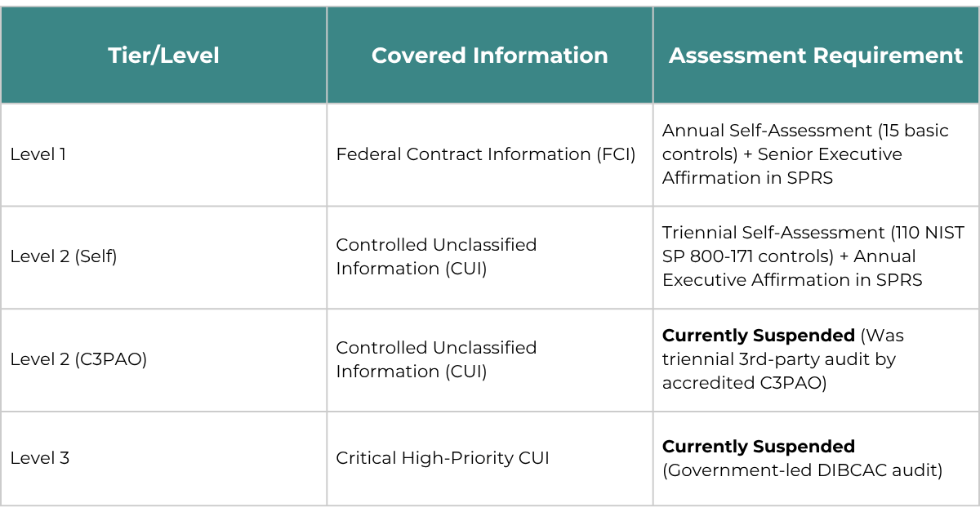Select Annual Executive Affirmation in SPRS text

(792, 269)
